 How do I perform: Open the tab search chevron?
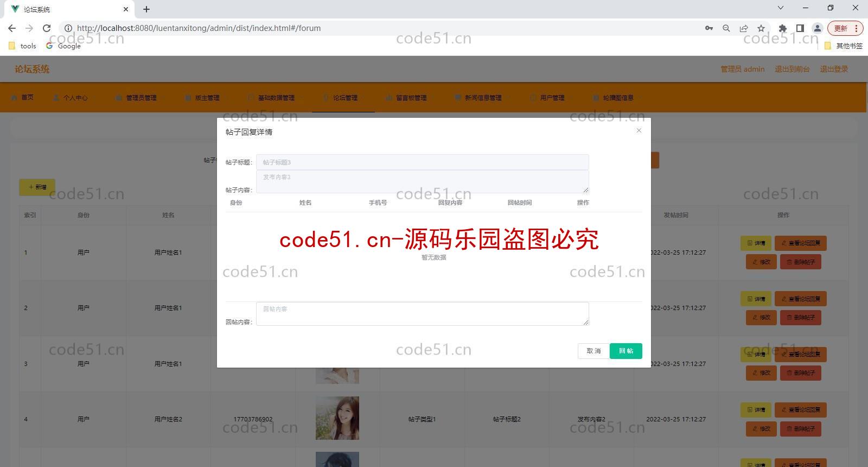[781, 8]
